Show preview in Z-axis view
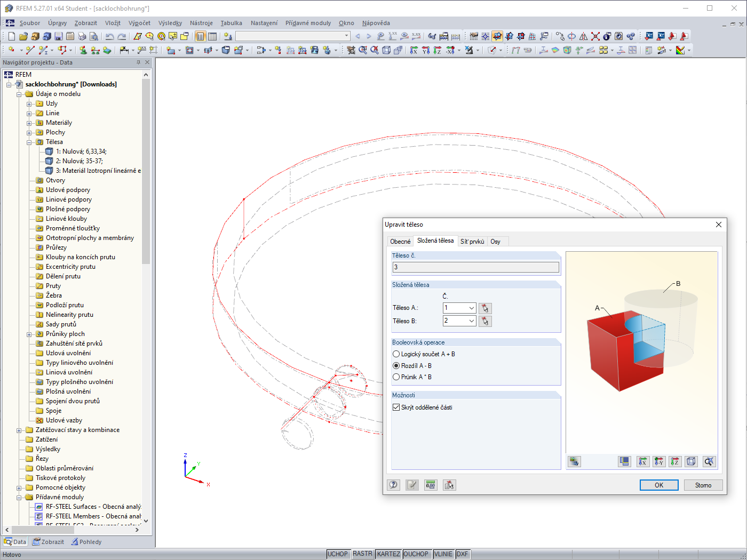The width and height of the screenshot is (747, 560). [x=676, y=461]
